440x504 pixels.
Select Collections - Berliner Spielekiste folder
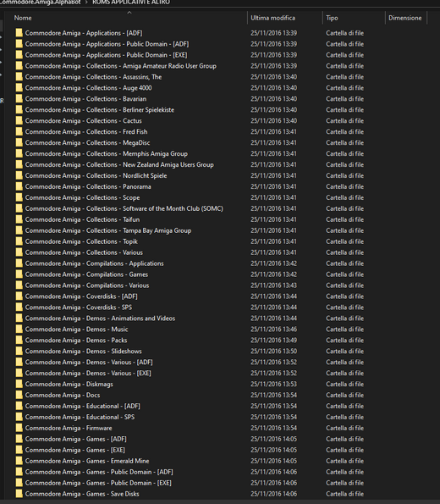100,109
